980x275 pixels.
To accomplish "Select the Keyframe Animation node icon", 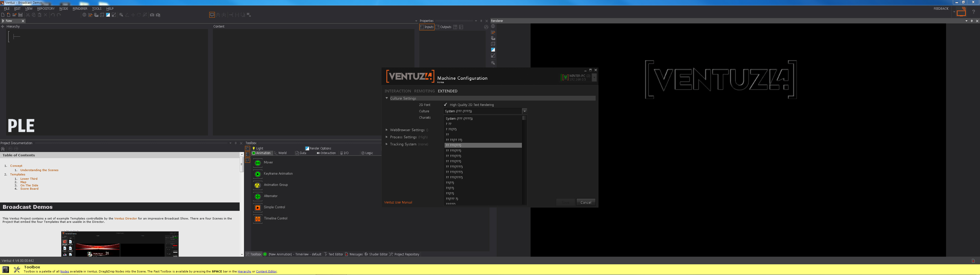I will coord(258,174).
